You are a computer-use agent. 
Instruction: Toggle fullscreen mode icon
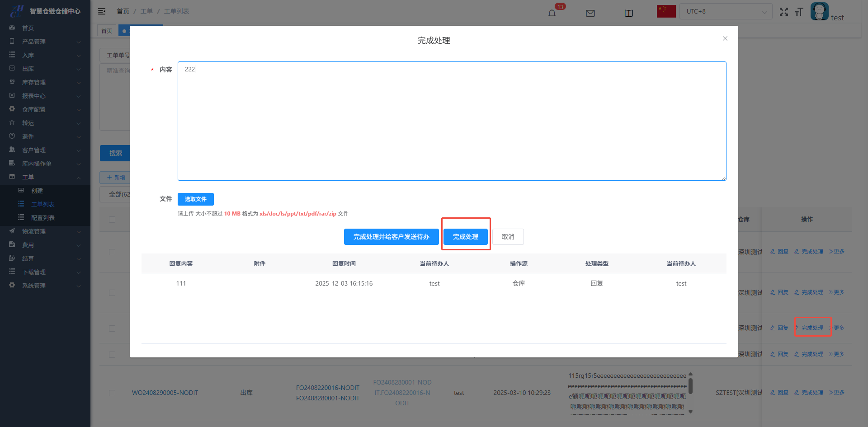click(x=783, y=12)
